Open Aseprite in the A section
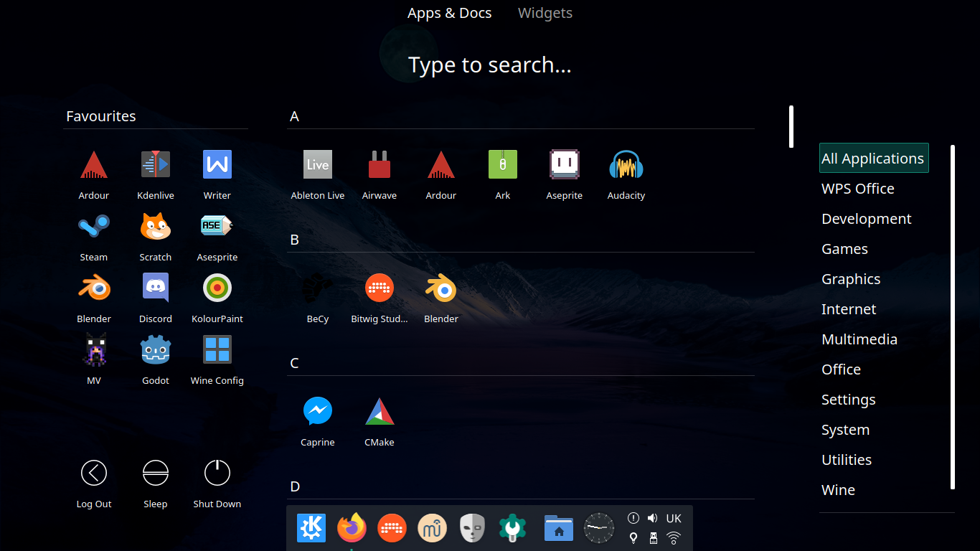 565,174
